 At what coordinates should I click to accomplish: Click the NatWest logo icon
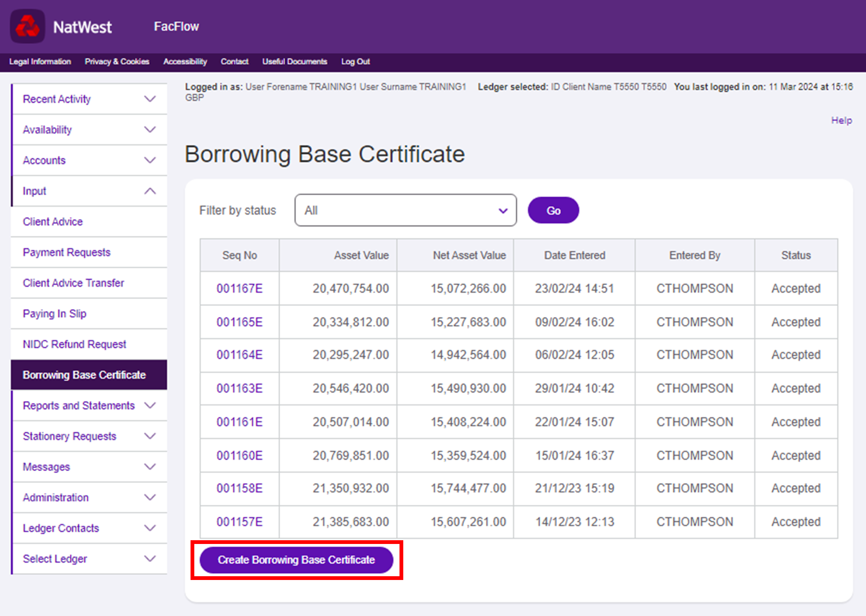[x=28, y=26]
